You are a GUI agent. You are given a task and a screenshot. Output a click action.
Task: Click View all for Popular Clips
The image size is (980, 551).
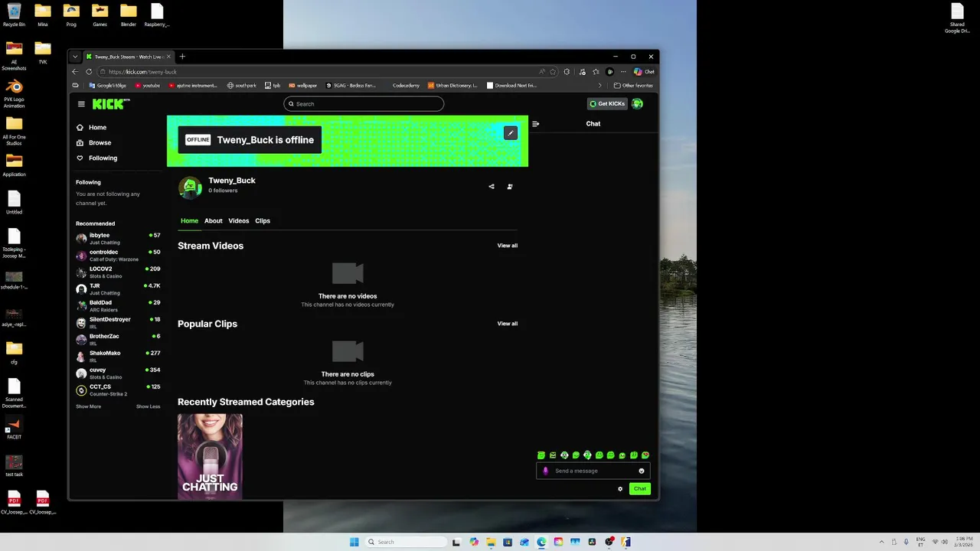tap(507, 324)
